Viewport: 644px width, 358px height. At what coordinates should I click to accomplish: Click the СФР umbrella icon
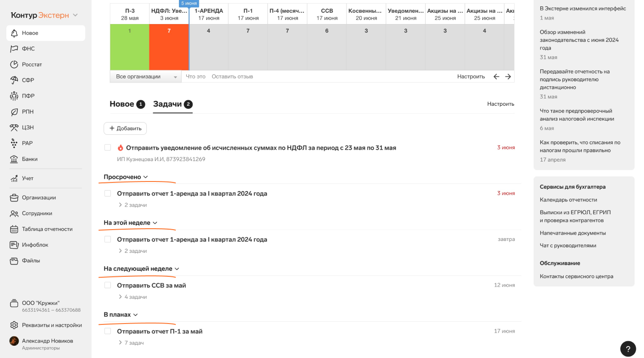14,80
